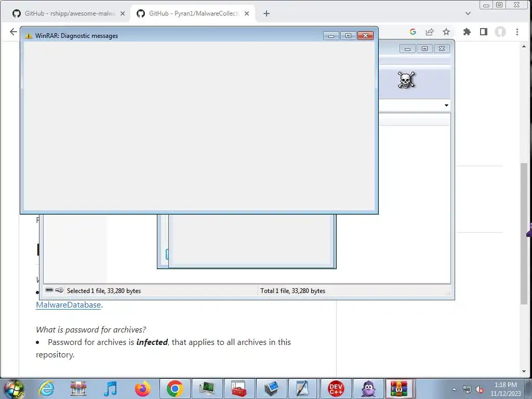This screenshot has height=399, width=532.
Task: Go back with the browser back arrow
Action: (13, 32)
